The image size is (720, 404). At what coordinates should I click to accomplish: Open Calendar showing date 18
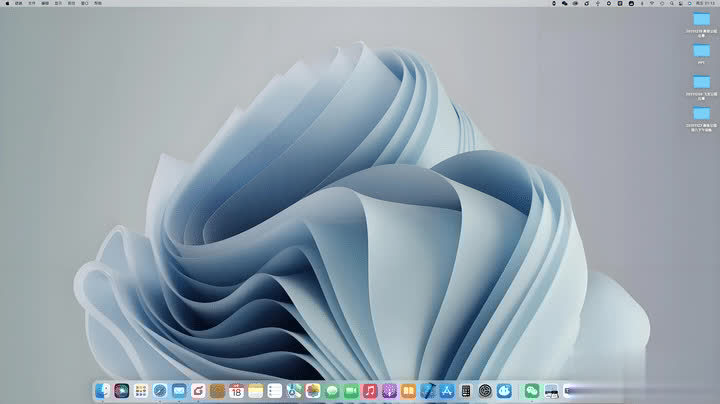236,391
